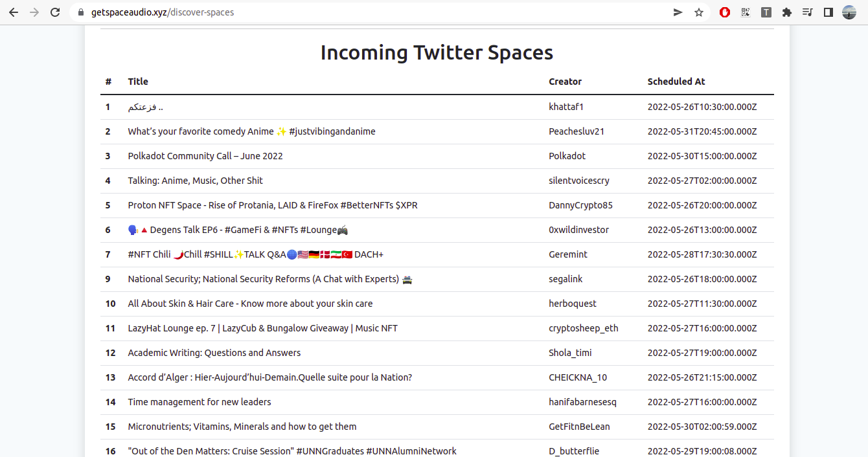The height and width of the screenshot is (457, 868).
Task: Click scheduled time 2022-05-29T19:00:08.000Z
Action: [x=702, y=451]
